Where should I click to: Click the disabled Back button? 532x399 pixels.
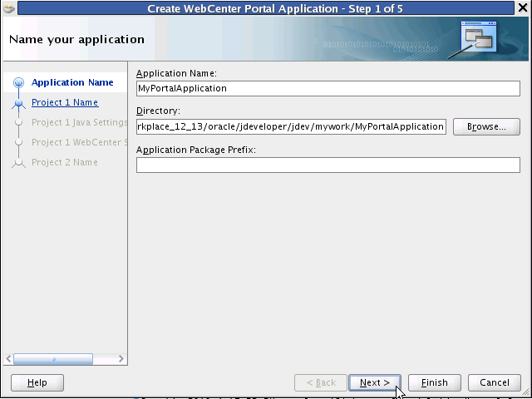(321, 382)
